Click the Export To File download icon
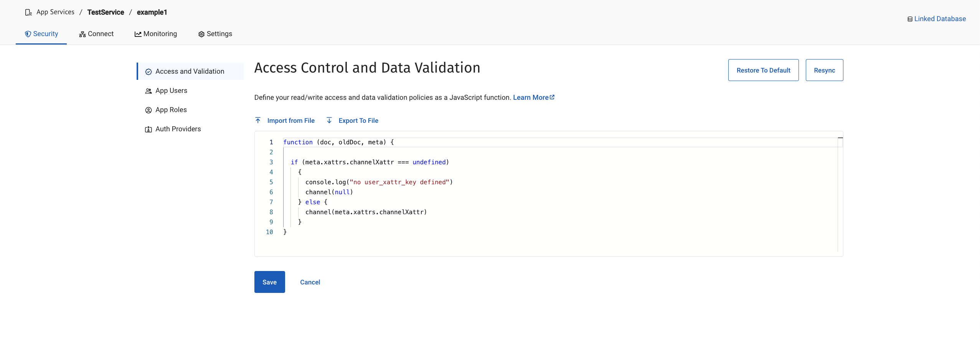The width and height of the screenshot is (980, 357). (x=329, y=121)
